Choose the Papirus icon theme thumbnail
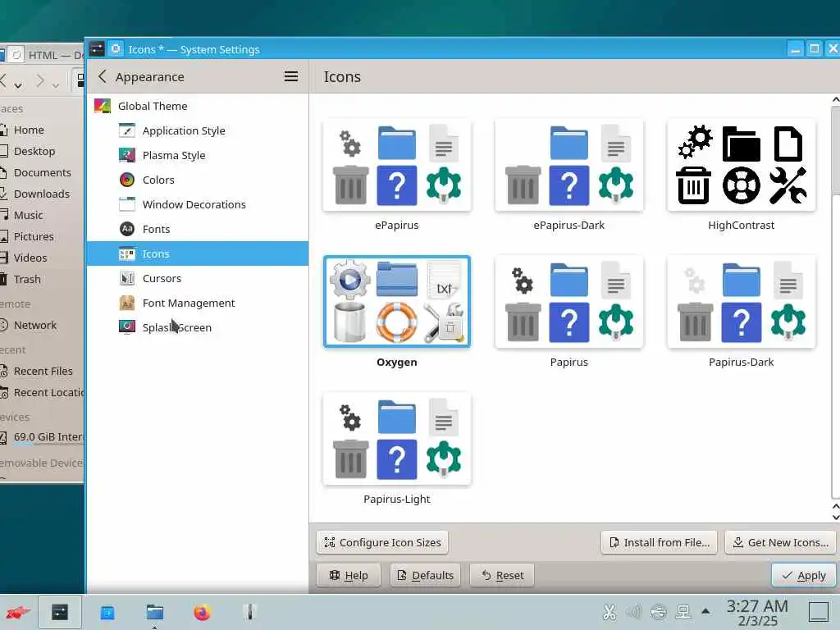This screenshot has width=840, height=630. (x=569, y=302)
